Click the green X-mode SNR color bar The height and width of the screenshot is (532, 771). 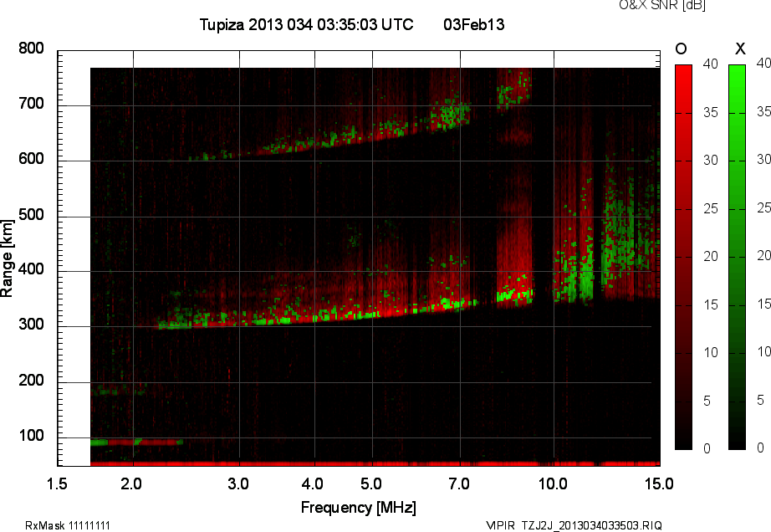[x=738, y=256]
